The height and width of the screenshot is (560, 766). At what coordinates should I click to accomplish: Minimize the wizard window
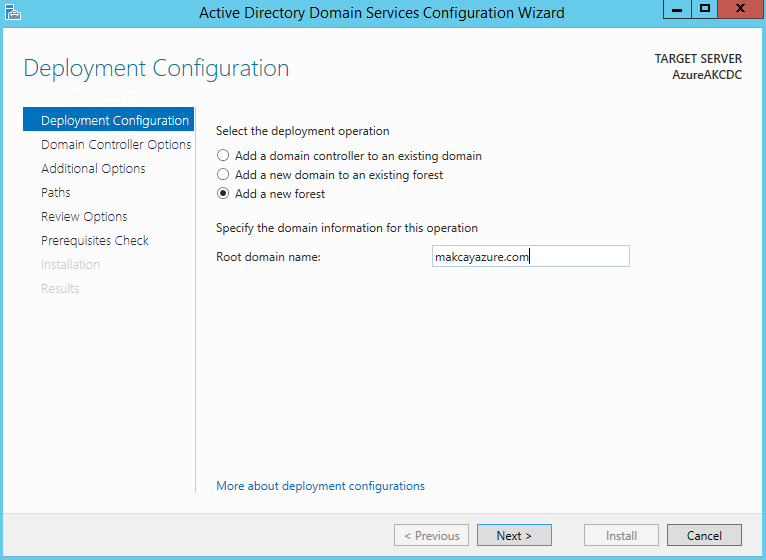pos(677,9)
